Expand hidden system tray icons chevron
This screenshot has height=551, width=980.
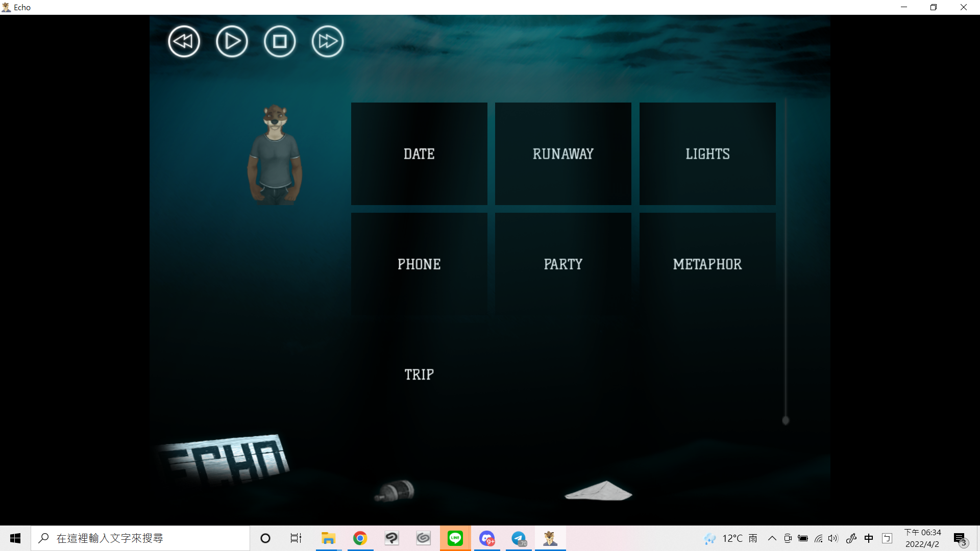click(772, 538)
